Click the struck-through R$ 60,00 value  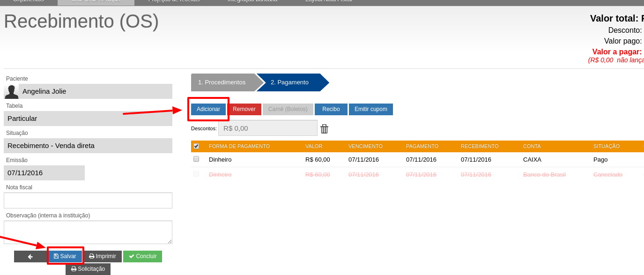pos(318,174)
